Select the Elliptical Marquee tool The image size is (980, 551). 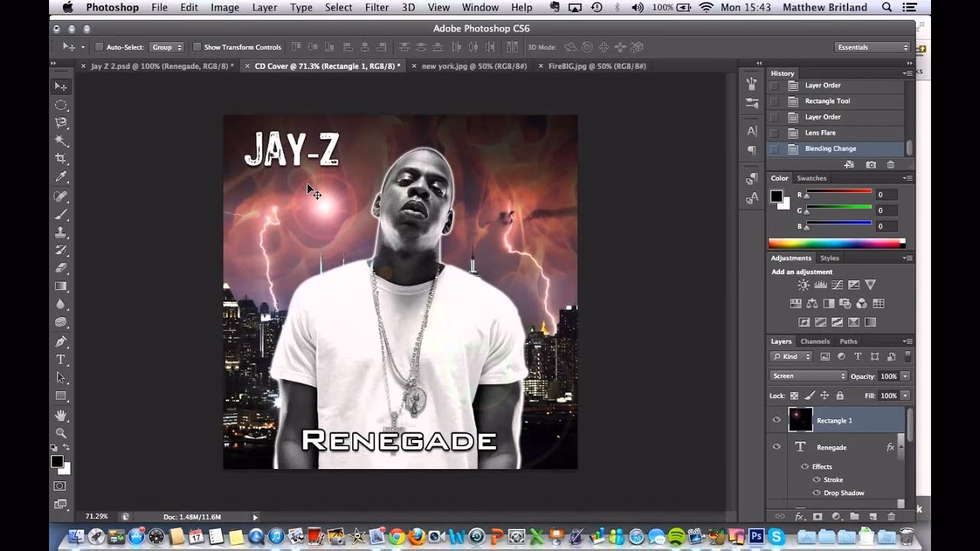point(61,105)
